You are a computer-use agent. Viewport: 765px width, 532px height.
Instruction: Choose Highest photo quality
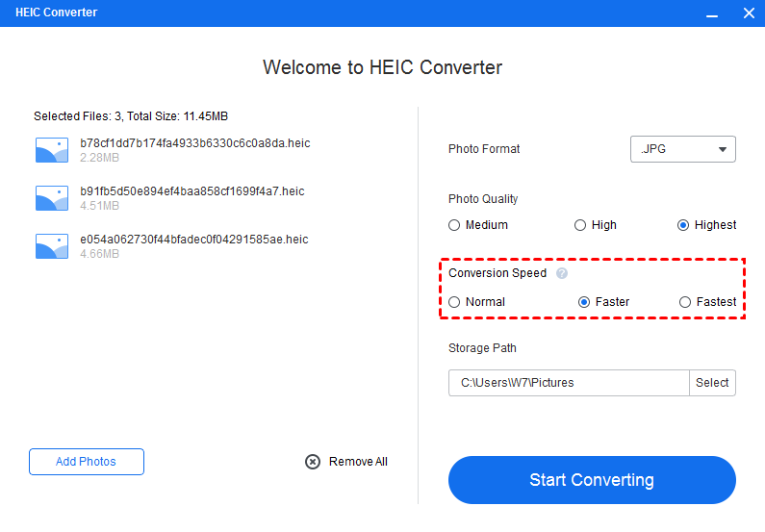pyautogui.click(x=683, y=225)
